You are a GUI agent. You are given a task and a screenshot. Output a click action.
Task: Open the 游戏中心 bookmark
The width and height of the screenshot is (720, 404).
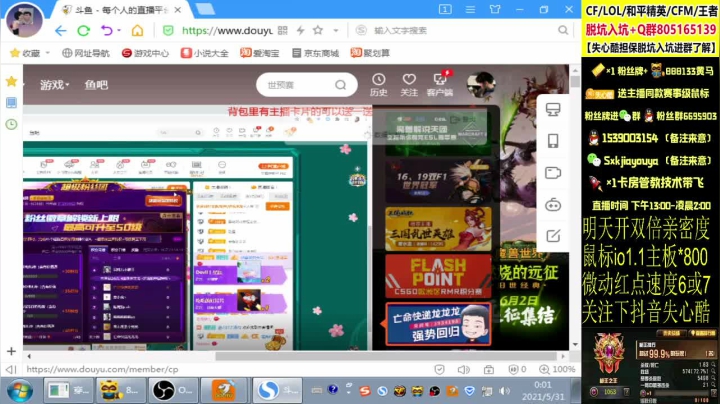[x=145, y=53]
